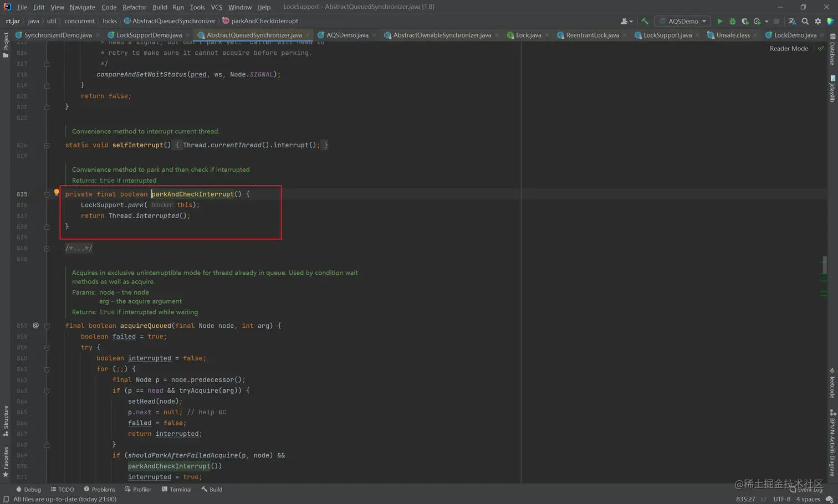Open the Favorites tool window

(6, 462)
